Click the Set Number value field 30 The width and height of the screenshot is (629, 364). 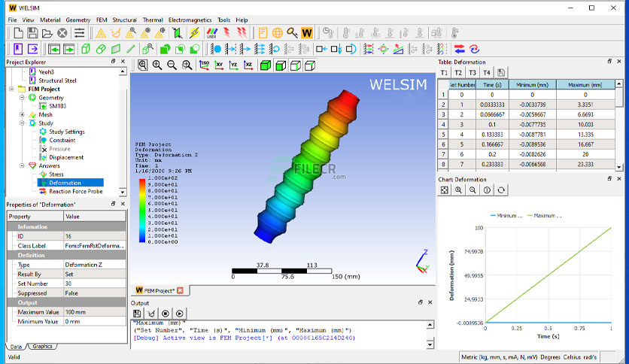tap(95, 284)
